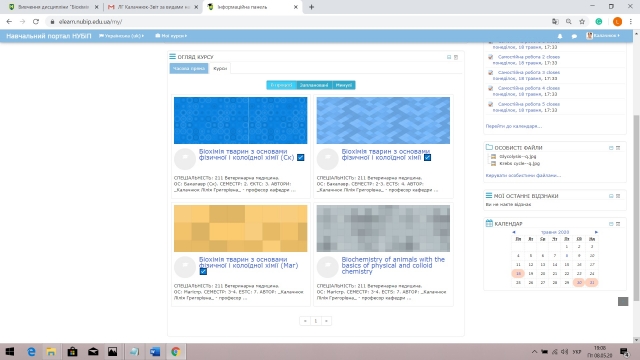This screenshot has height=360, width=640.
Task: Go to previous month in calendar
Action: click(x=513, y=232)
